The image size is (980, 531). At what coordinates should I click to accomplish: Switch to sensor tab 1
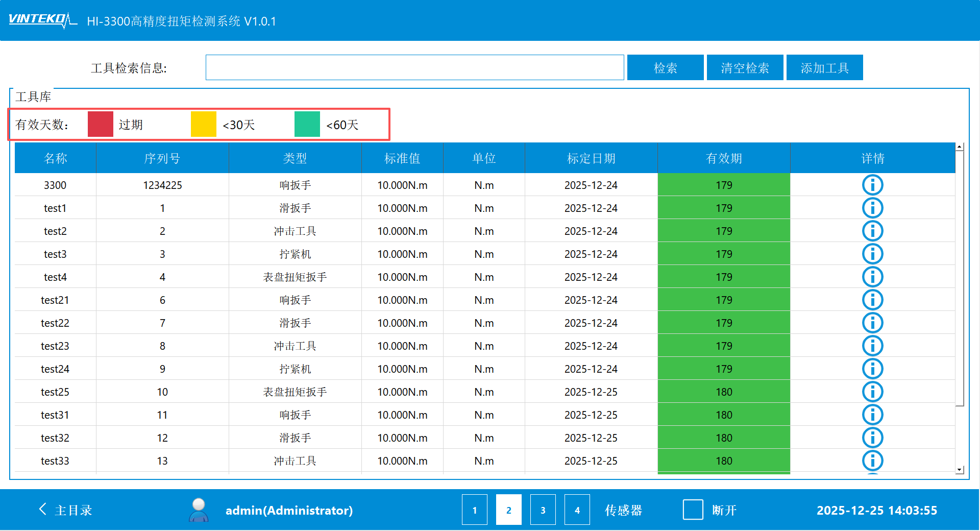pyautogui.click(x=474, y=510)
